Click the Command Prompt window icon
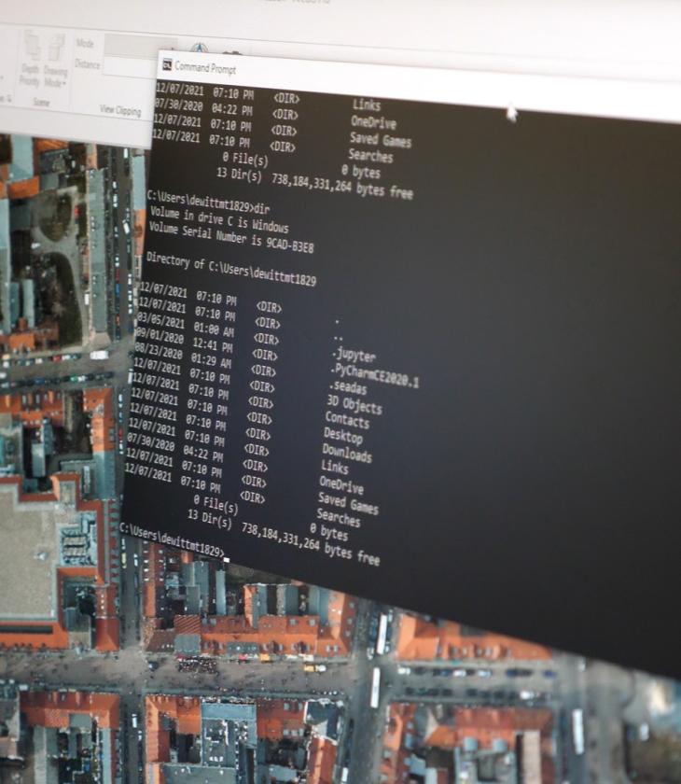The image size is (681, 784). tap(167, 64)
